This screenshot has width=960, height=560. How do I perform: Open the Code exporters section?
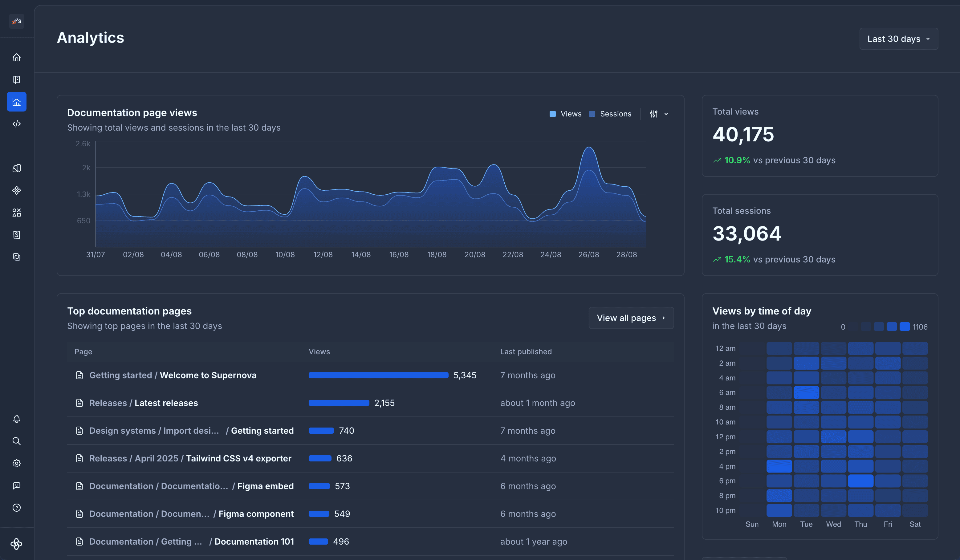point(17,124)
